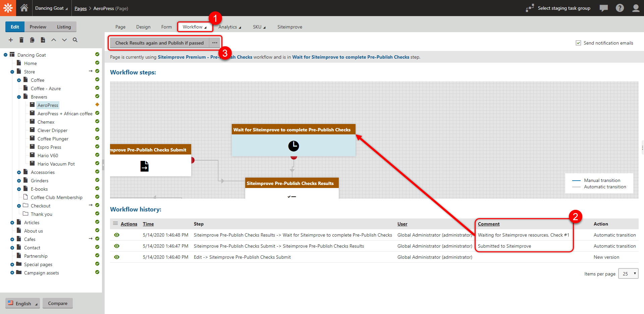644x314 pixels.
Task: Open the staging task group icon
Action: (530, 8)
